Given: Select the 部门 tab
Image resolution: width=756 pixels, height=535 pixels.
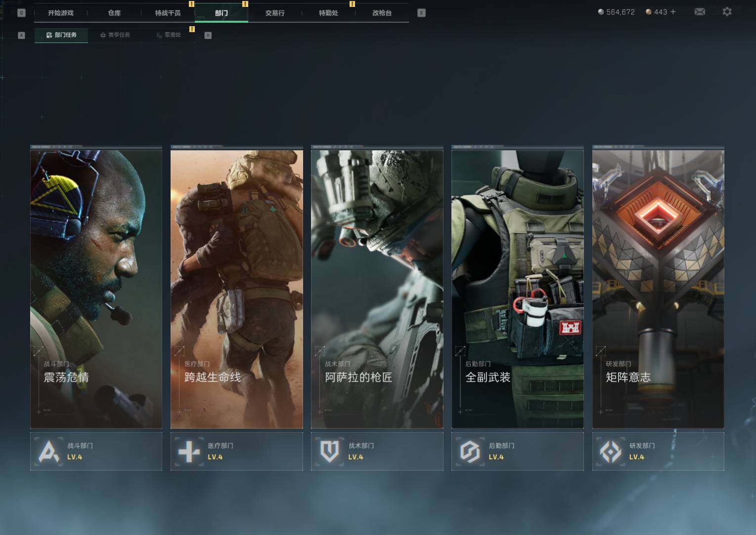Looking at the screenshot, I should click(x=222, y=13).
